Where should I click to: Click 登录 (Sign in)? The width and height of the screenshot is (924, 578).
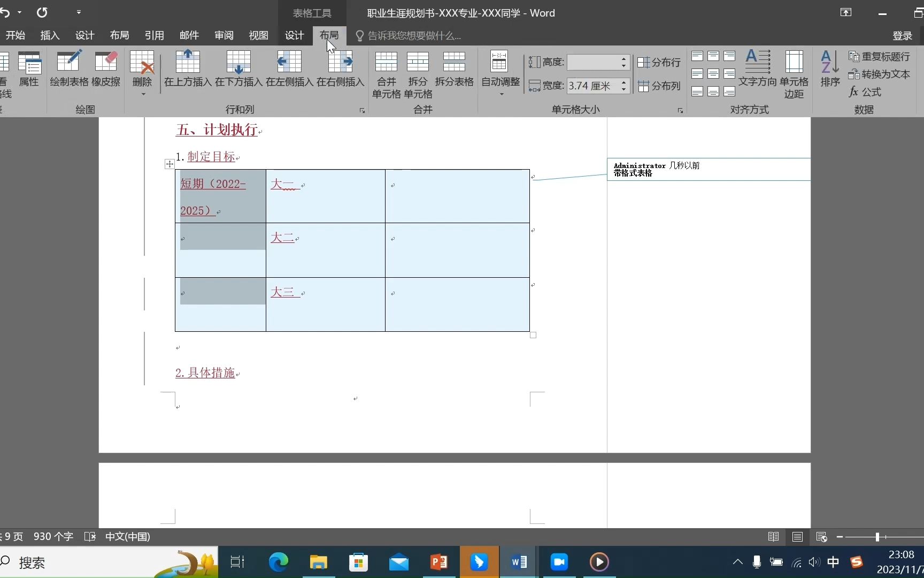(x=903, y=35)
